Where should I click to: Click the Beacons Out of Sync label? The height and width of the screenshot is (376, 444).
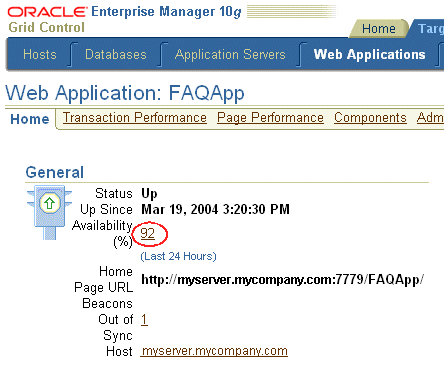click(107, 319)
